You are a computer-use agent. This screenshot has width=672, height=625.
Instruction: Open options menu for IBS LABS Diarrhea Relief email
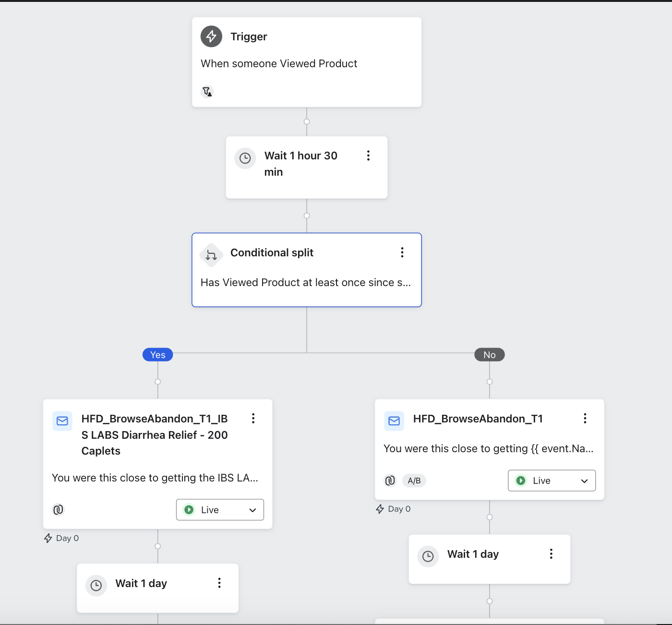click(x=253, y=419)
